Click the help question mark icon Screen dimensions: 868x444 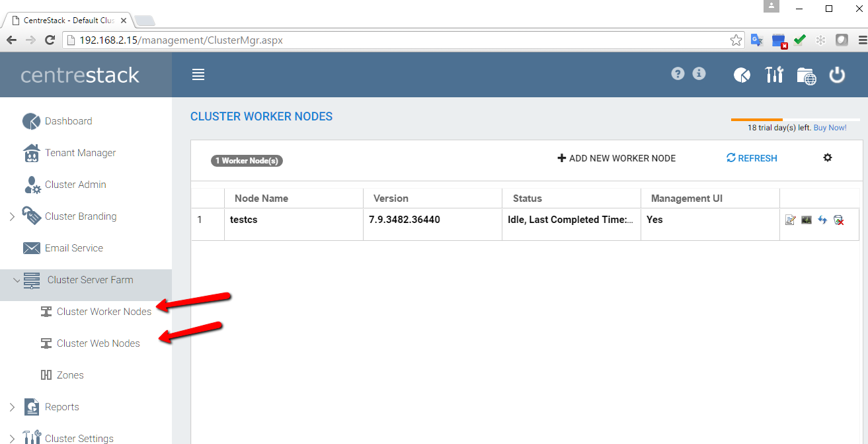[678, 74]
